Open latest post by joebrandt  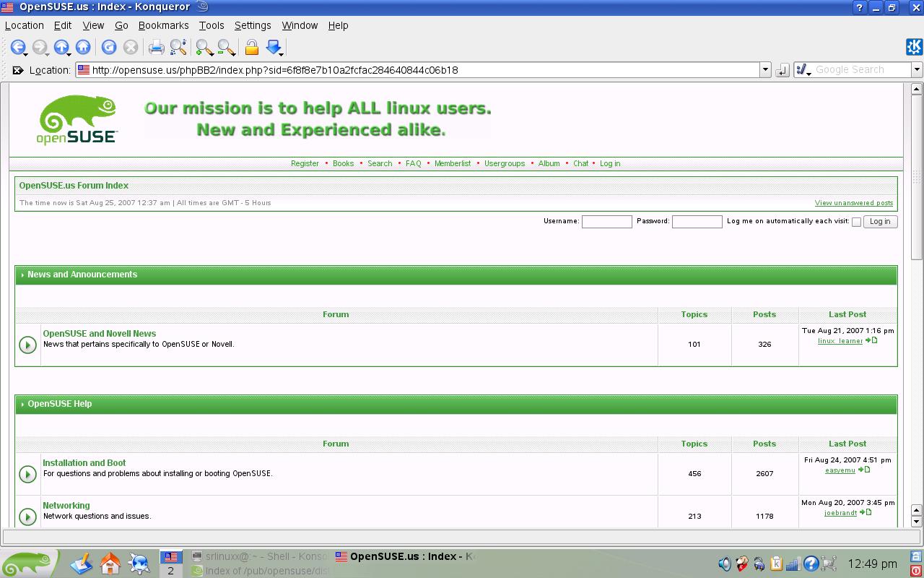866,512
